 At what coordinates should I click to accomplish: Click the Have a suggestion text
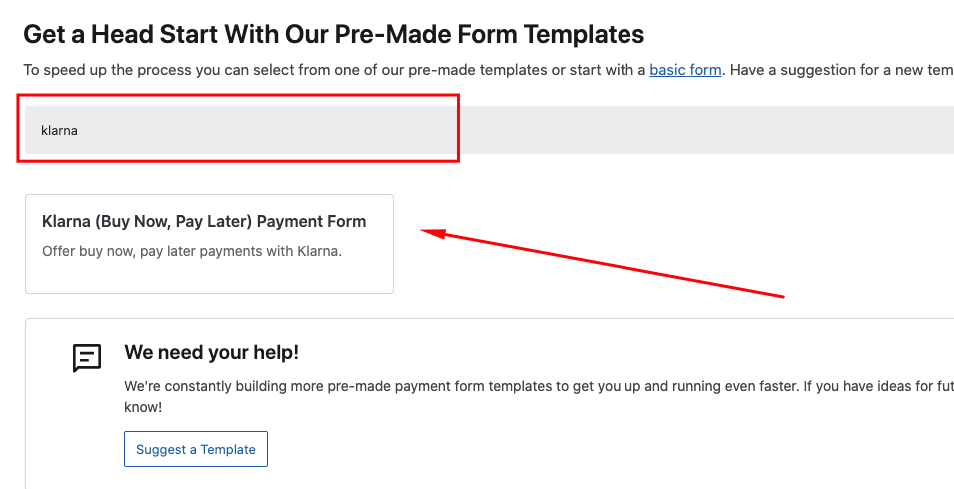800,70
